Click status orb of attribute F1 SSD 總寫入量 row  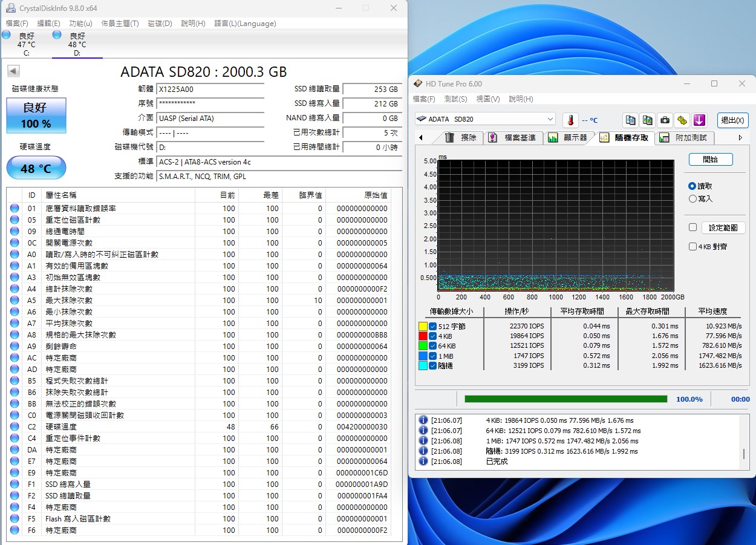click(x=14, y=484)
